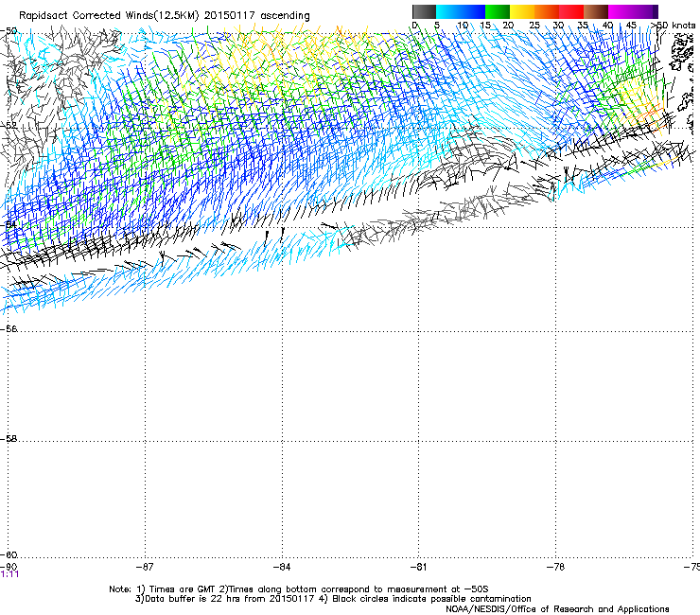Click the 'Data buffer is 22 hrs' note line

click(x=333, y=599)
